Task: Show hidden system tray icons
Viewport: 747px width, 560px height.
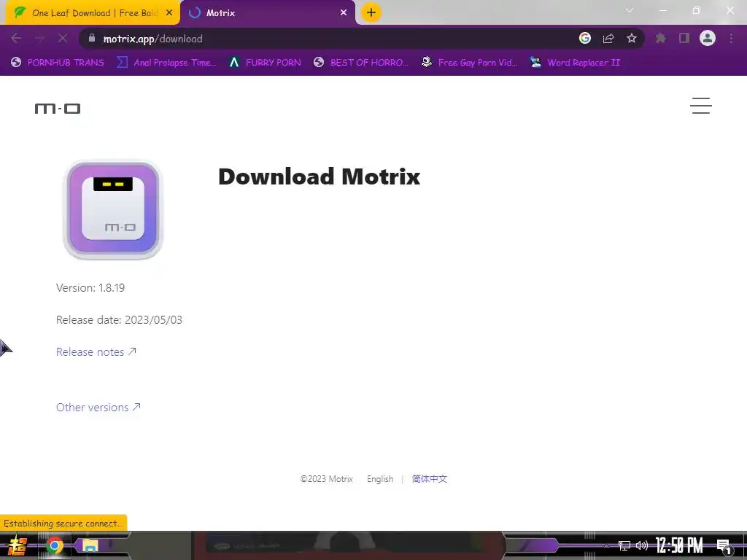Action: (606, 545)
